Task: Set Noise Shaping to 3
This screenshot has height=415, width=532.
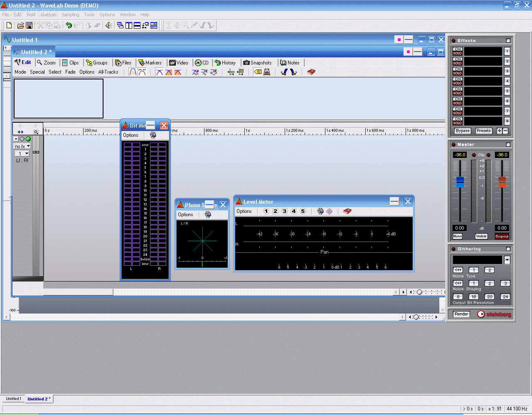Action: click(505, 283)
